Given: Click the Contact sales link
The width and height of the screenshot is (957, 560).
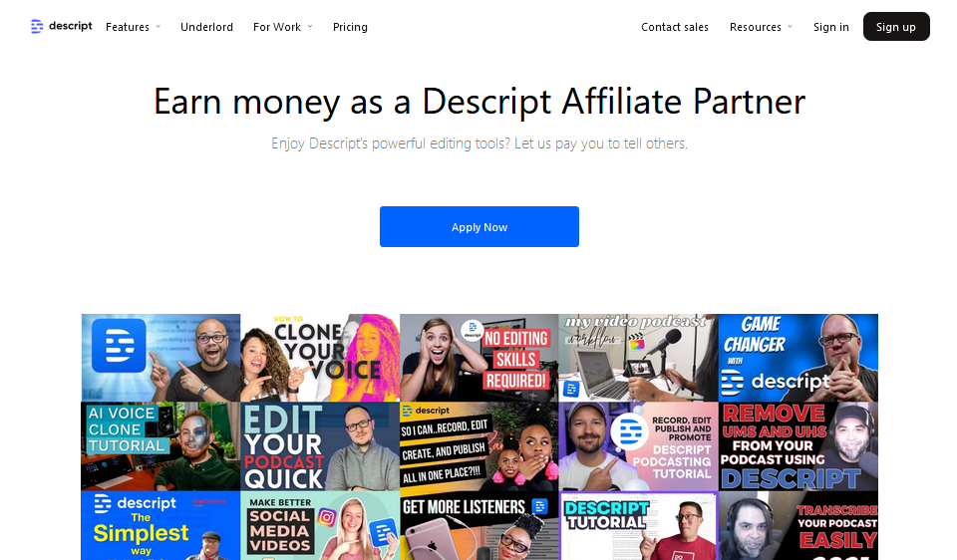Looking at the screenshot, I should pyautogui.click(x=675, y=27).
